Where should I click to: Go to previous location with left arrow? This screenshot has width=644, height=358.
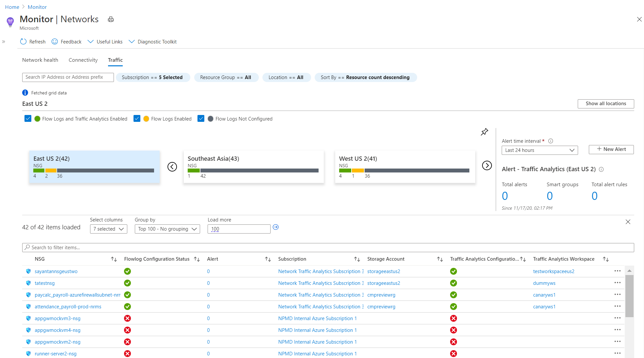click(172, 167)
